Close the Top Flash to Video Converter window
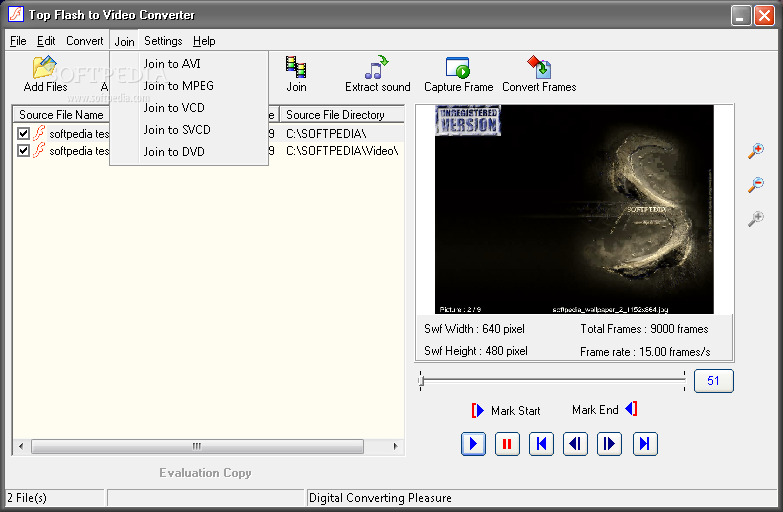Image resolution: width=783 pixels, height=512 pixels. pyautogui.click(x=764, y=15)
